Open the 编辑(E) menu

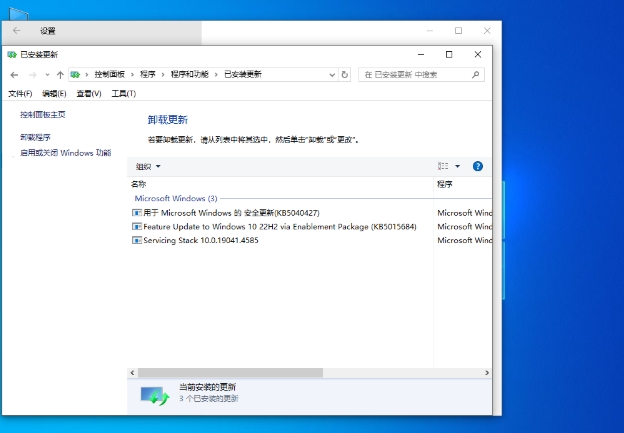coord(54,94)
